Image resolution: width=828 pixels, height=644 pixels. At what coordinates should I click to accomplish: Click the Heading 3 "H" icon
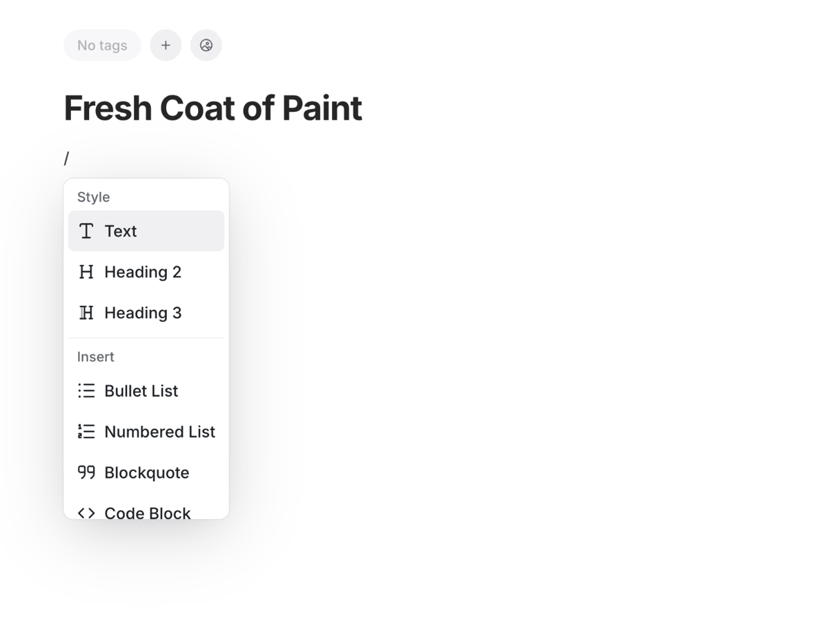[x=86, y=313]
